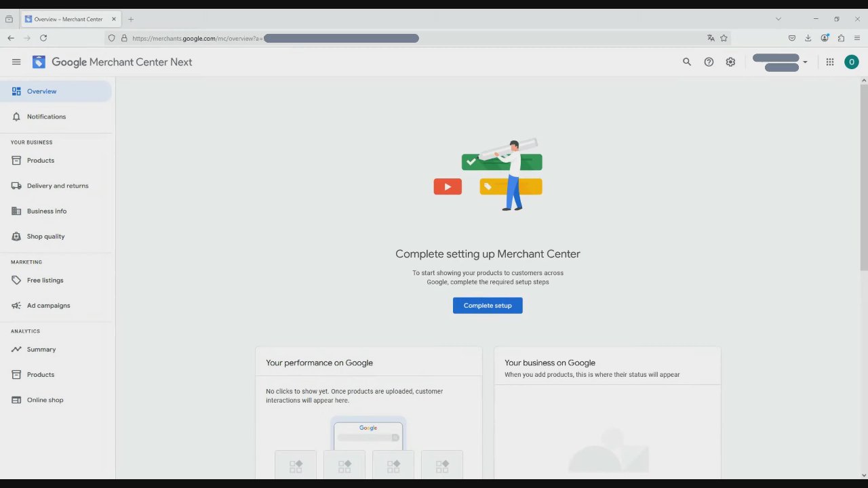Click the setup illustration image
Viewport: 868px width, 488px height.
(x=488, y=175)
